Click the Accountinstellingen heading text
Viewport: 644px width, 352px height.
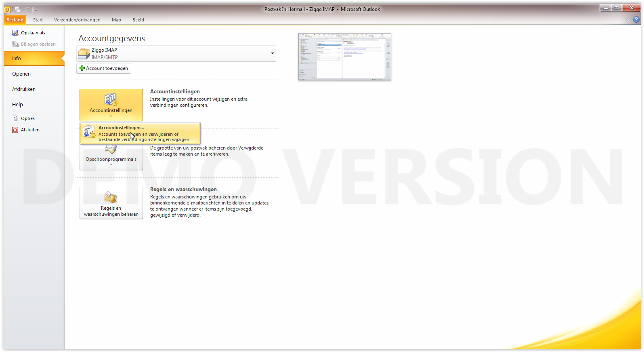click(175, 91)
